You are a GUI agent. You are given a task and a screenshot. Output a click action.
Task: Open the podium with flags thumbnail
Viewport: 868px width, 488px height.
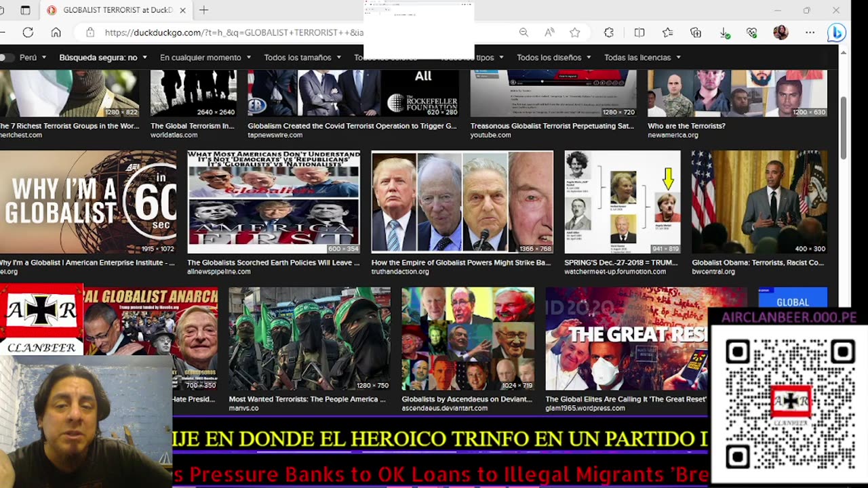pos(759,202)
